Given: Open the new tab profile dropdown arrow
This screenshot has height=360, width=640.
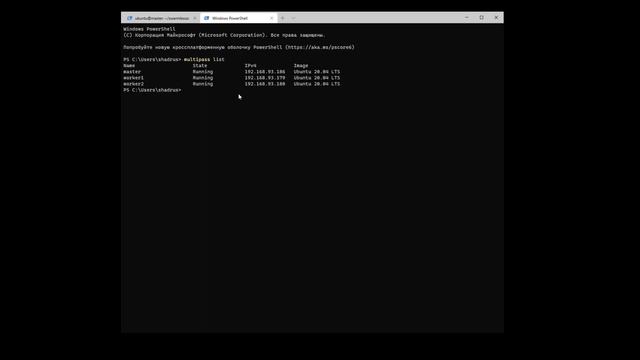Looking at the screenshot, I should tap(293, 18).
